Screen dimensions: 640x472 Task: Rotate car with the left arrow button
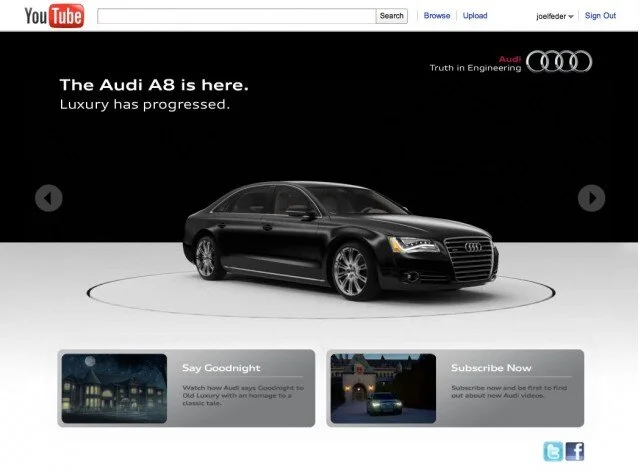click(x=49, y=198)
